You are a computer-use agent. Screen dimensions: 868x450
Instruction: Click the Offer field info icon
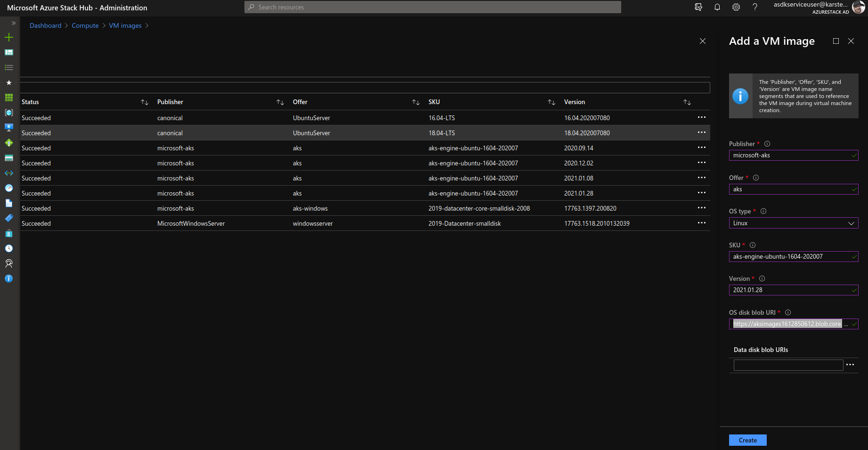756,178
